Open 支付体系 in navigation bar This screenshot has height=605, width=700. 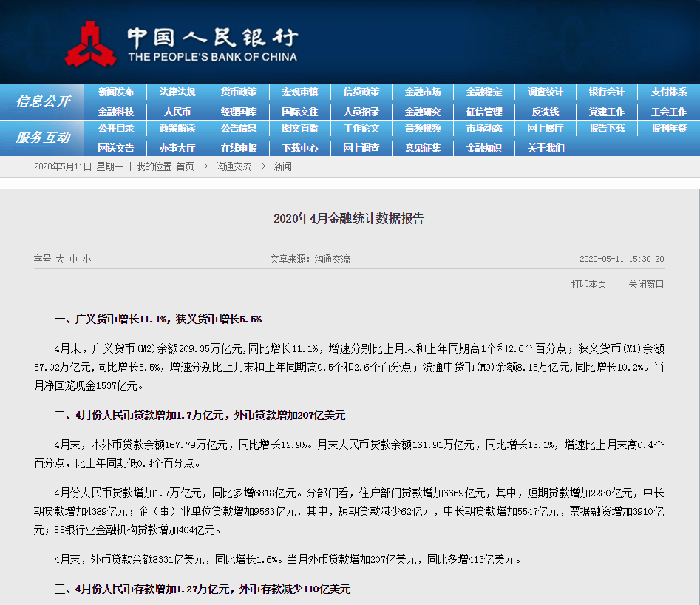(668, 92)
